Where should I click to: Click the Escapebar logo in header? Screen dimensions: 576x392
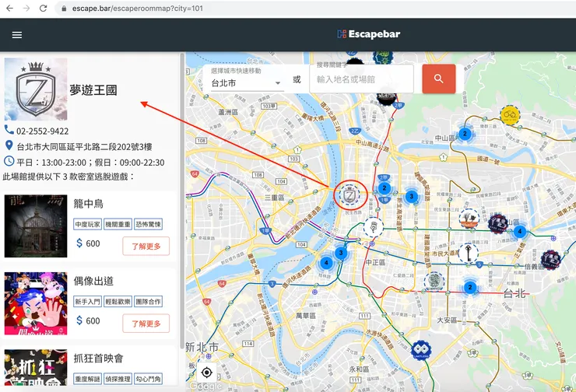tap(368, 34)
